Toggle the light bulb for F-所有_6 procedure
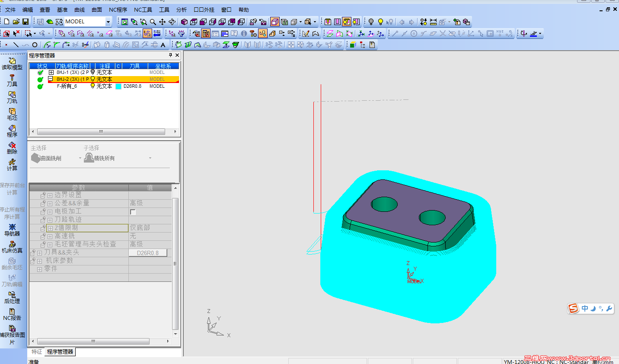The height and width of the screenshot is (364, 619). tap(93, 86)
